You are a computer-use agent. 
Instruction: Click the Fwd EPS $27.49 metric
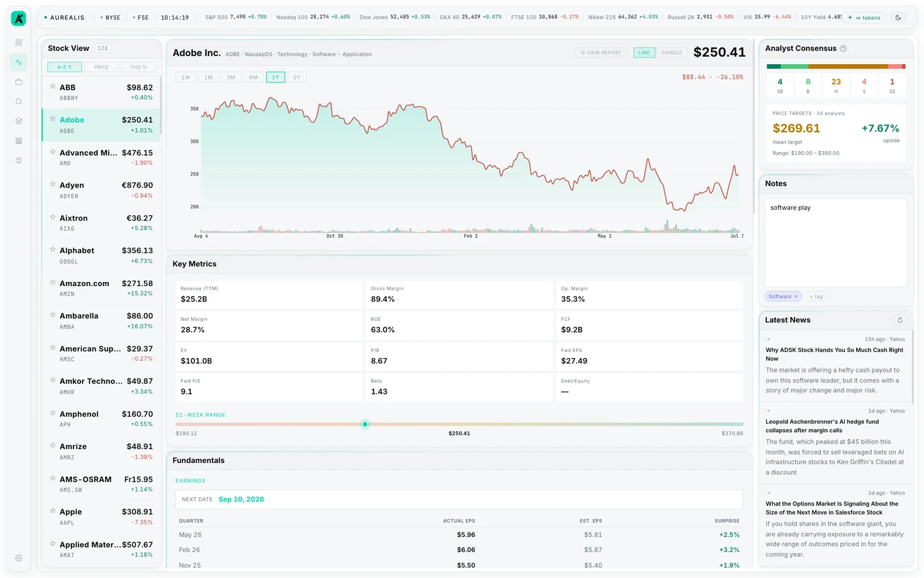click(649, 356)
